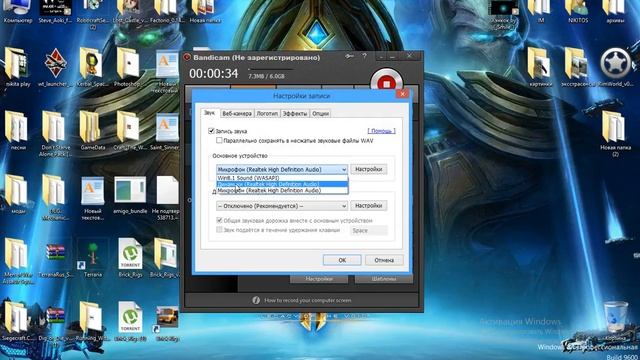Screen dimensions: 640x360
Task: Switch to the Опции tab
Action: tap(320, 114)
